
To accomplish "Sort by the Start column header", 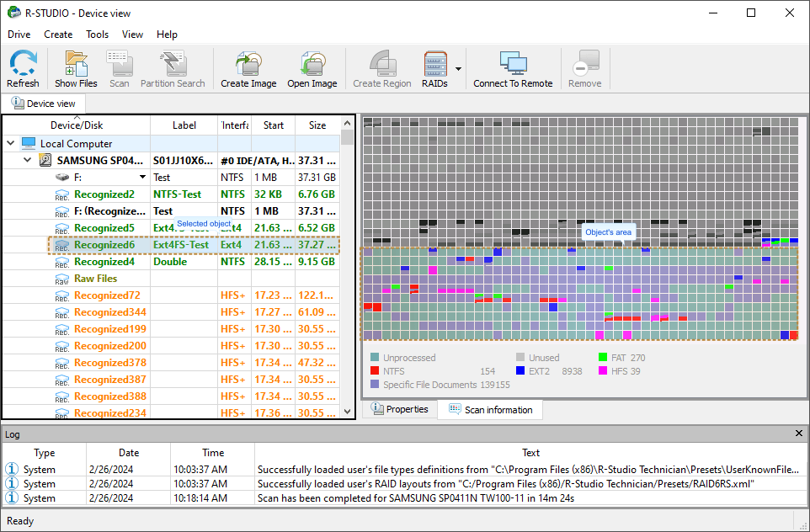I will click(274, 125).
